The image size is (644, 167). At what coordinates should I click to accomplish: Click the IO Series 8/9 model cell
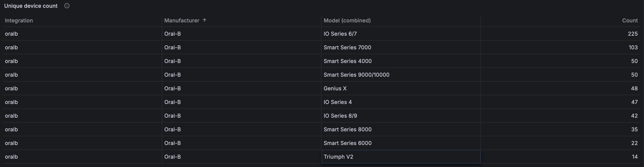(x=340, y=116)
